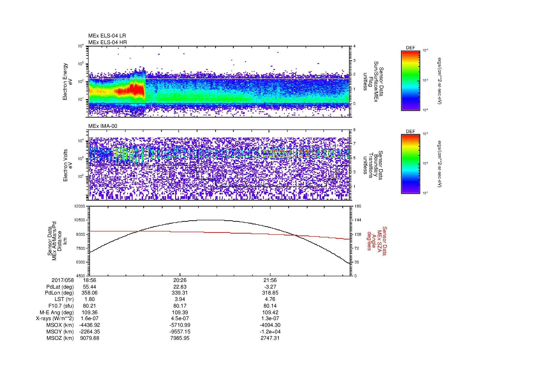The width and height of the screenshot is (555, 392).
Task: Click the MSOY value -9557.15
Action: (x=180, y=332)
